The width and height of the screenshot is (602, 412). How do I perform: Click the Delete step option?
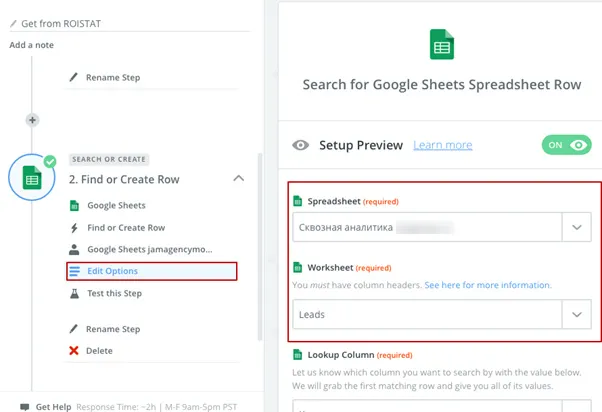(99, 351)
